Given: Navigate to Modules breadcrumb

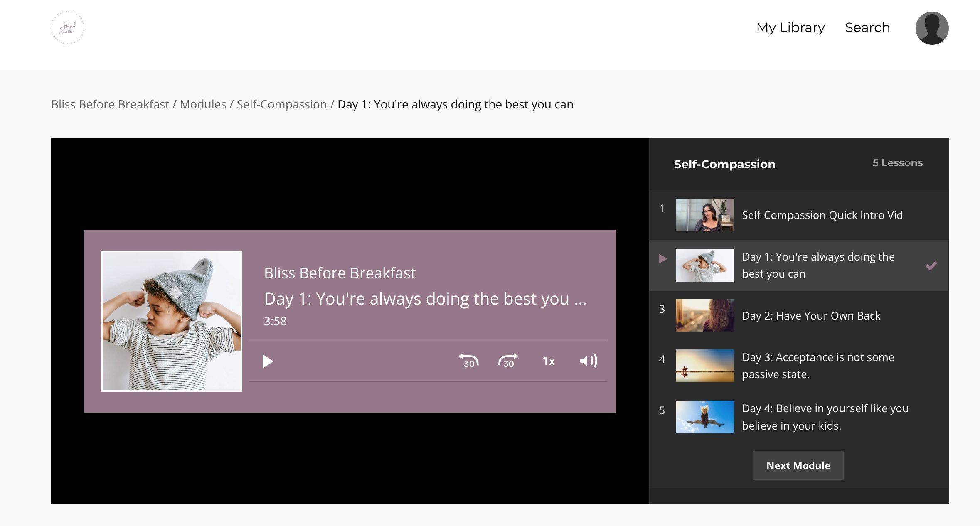Looking at the screenshot, I should (203, 104).
